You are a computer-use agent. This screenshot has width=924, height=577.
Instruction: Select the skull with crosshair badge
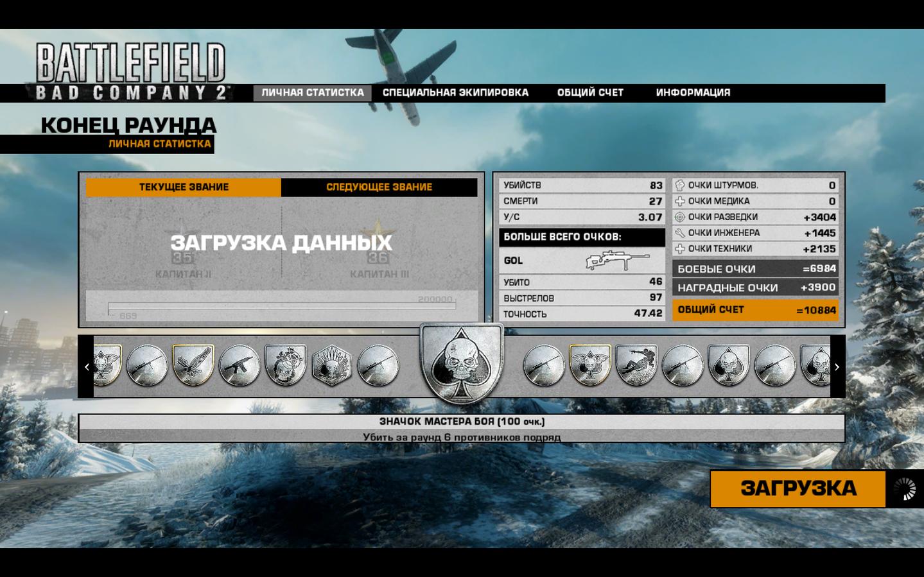click(x=285, y=365)
